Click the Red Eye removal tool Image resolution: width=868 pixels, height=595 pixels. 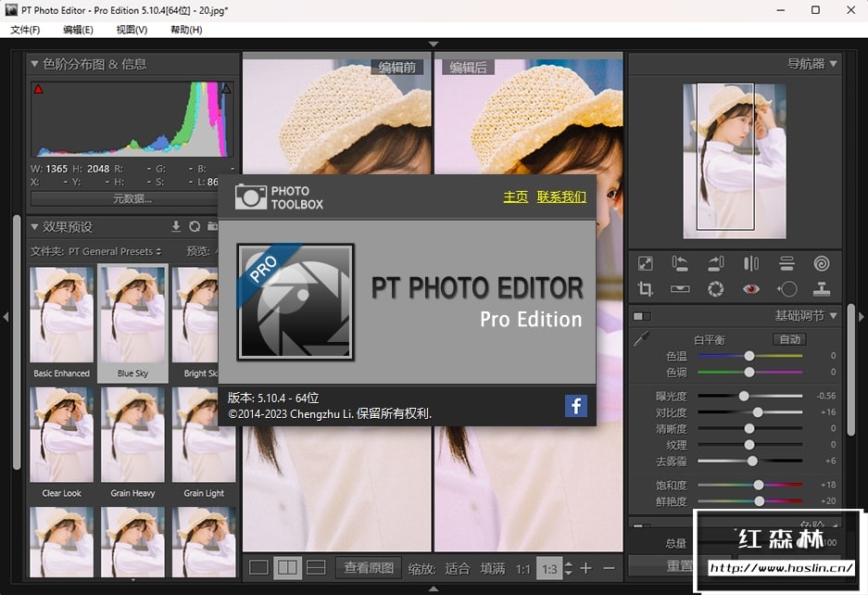[x=751, y=289]
